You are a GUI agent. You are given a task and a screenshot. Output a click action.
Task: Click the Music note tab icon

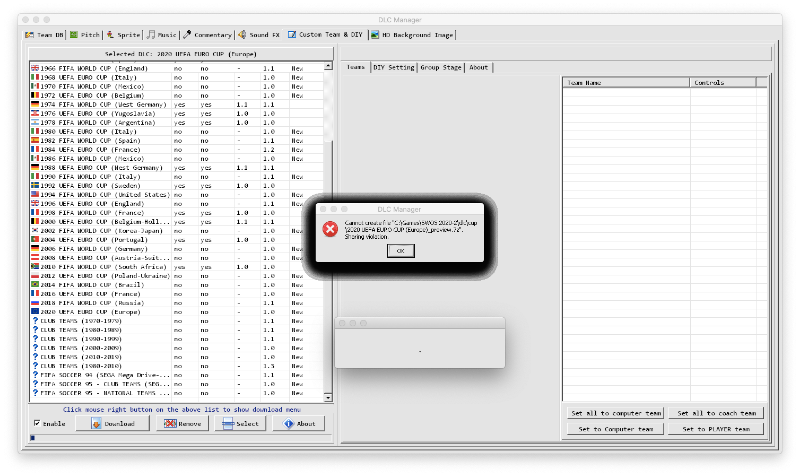click(x=150, y=34)
